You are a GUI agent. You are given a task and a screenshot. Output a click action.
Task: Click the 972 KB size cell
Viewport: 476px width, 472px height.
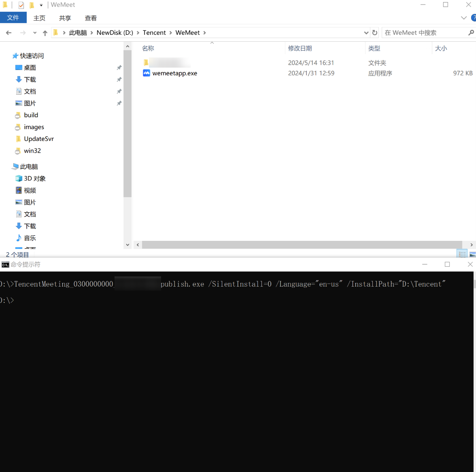463,73
